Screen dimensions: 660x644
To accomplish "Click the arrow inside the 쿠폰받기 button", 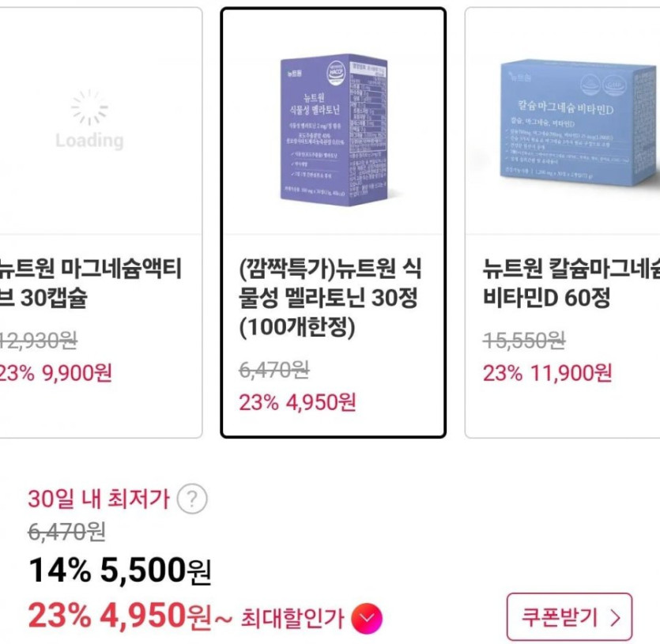I will (x=615, y=616).
